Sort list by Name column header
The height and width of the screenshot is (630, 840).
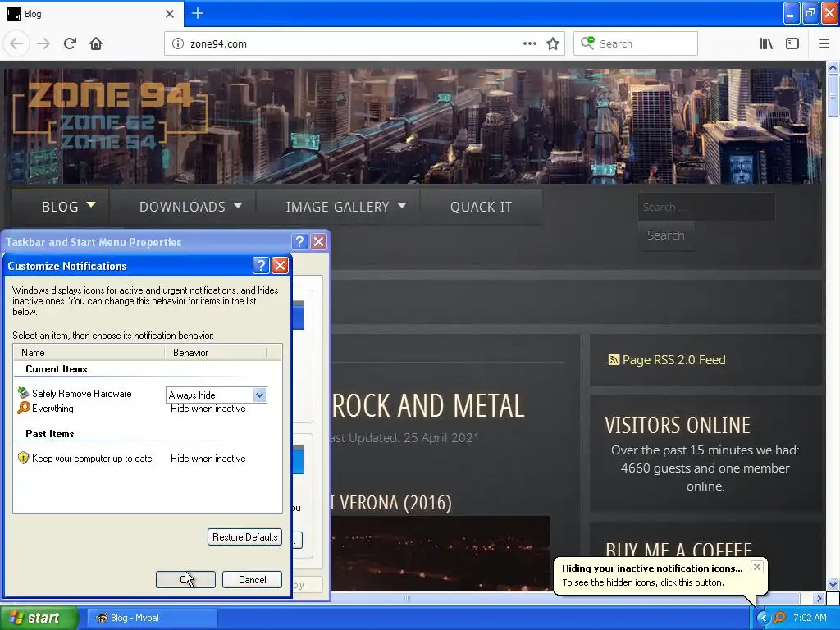(x=89, y=352)
